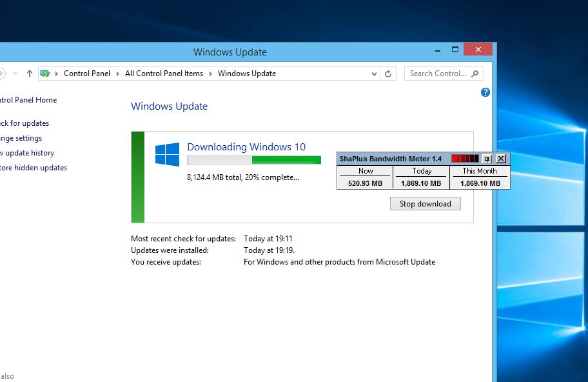Select All Control Panel Items in breadcrumb
The image size is (588, 382).
(x=163, y=73)
